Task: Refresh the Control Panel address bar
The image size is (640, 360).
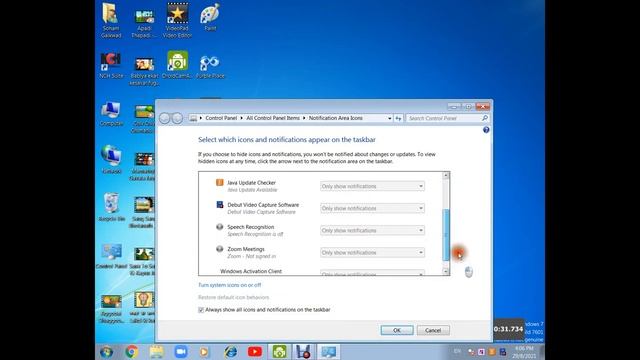Action: tap(398, 118)
